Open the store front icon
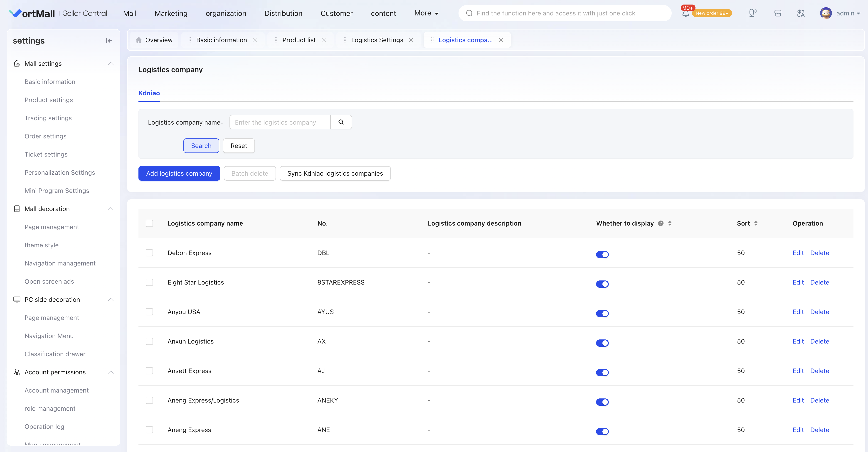 pos(778,13)
